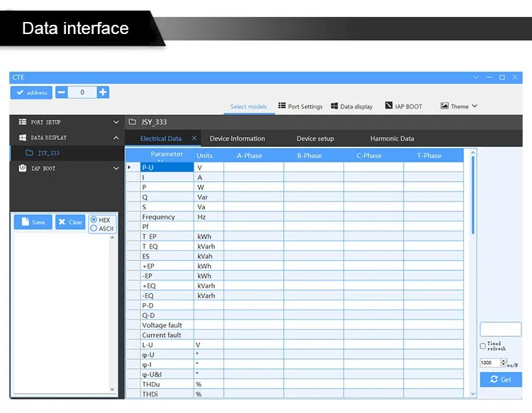Switch to the Harmonic Data tab

(x=392, y=138)
